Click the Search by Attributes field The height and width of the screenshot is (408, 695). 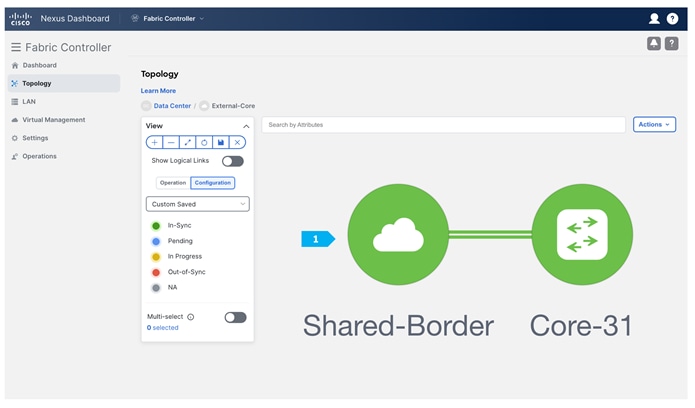click(x=444, y=125)
